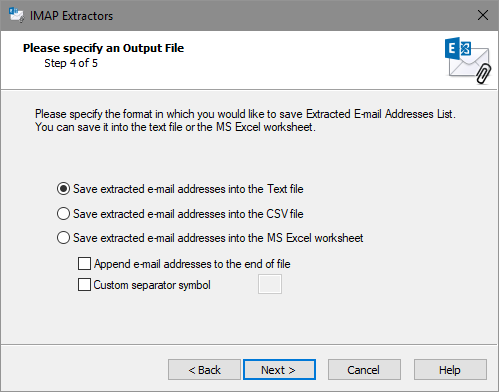This screenshot has width=499, height=392.
Task: Click the separator symbol input box
Action: click(270, 284)
